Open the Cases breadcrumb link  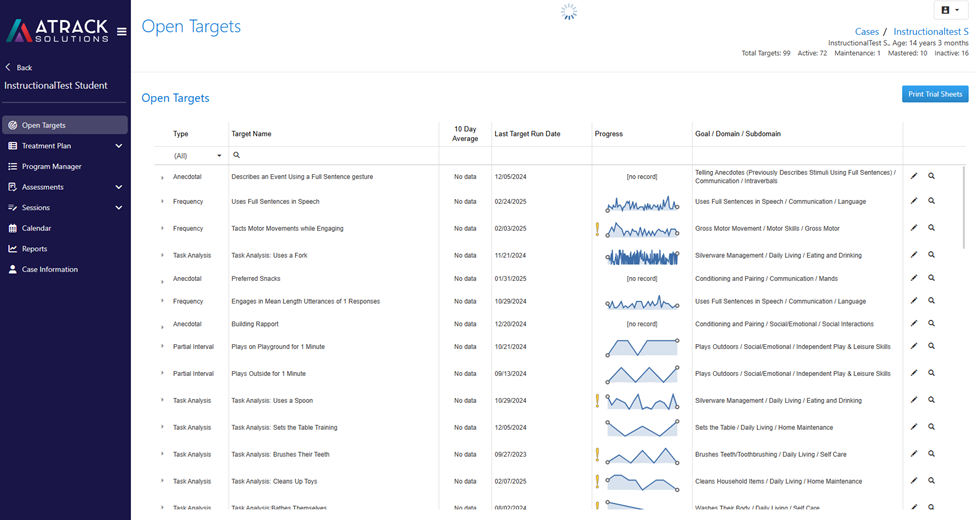click(867, 32)
